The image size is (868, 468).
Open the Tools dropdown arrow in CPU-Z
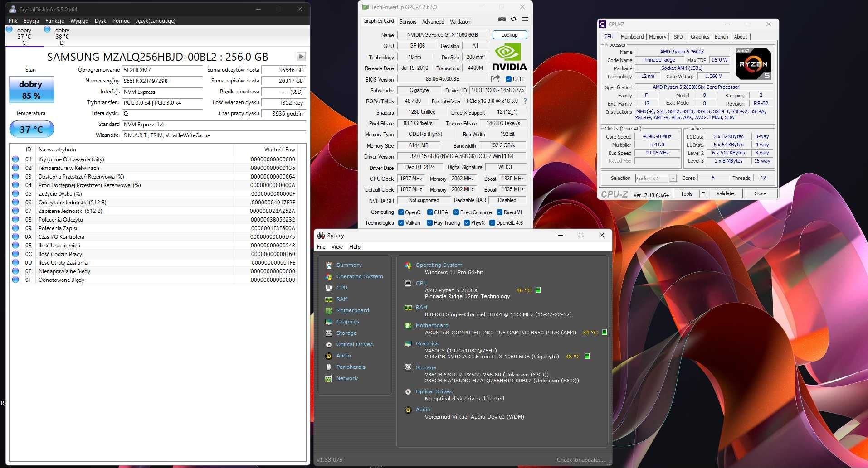pos(703,193)
